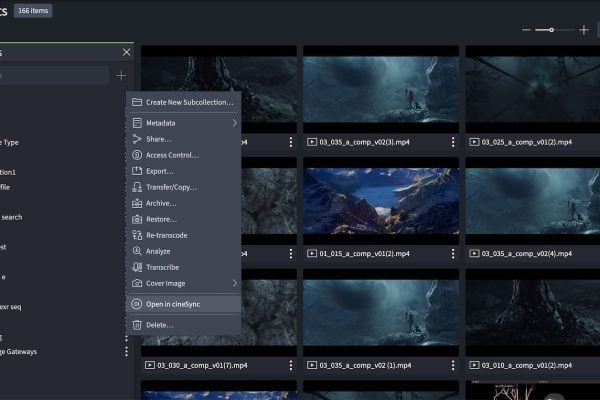Viewport: 600px width, 400px height.
Task: Select the 'search' item in left panel
Action: click(11, 217)
